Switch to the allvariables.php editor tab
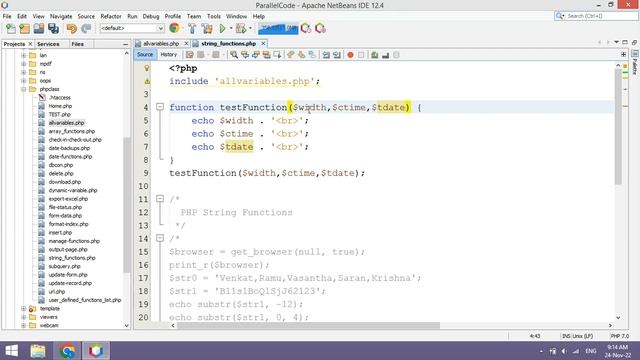Screen dimensions: 640x360 point(161,43)
